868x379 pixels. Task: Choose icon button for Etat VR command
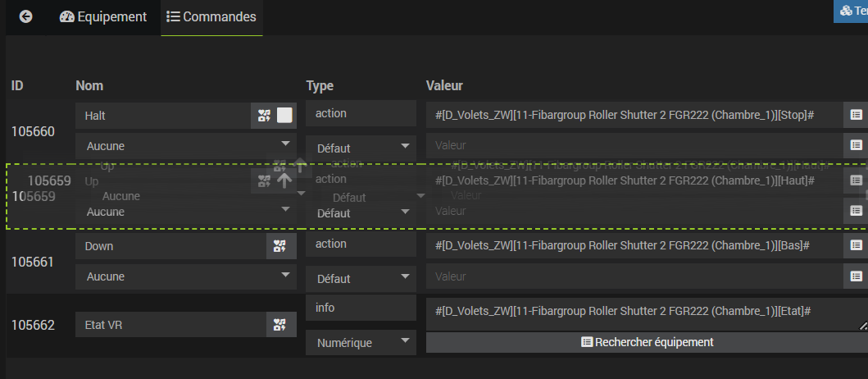[x=281, y=325]
